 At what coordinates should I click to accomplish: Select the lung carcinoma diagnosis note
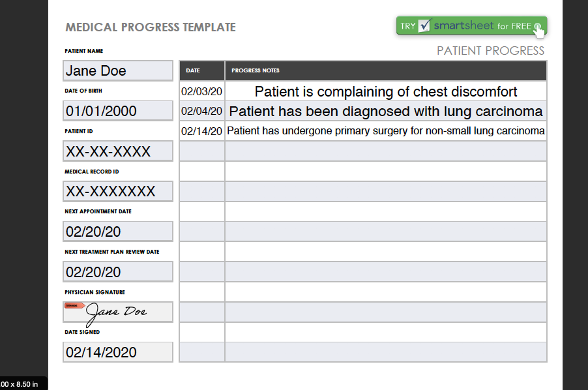[x=386, y=111]
